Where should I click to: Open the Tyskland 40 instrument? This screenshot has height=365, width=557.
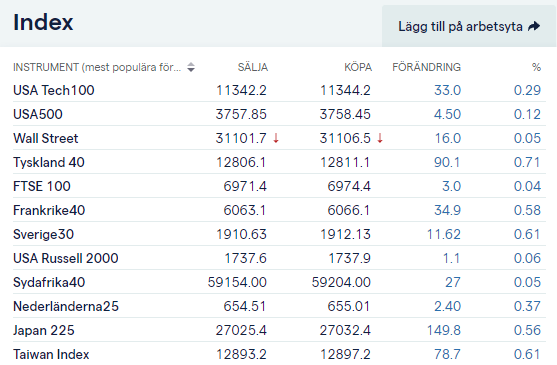49,162
